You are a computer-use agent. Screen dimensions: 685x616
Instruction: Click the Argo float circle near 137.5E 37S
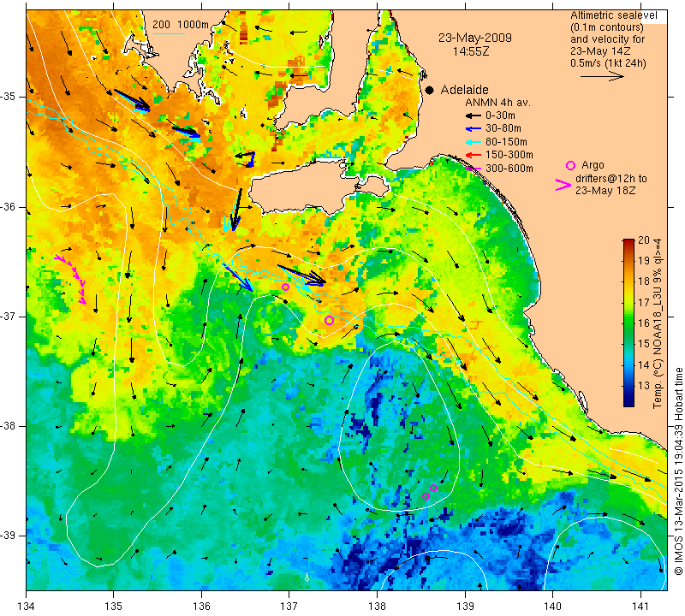pos(329,321)
